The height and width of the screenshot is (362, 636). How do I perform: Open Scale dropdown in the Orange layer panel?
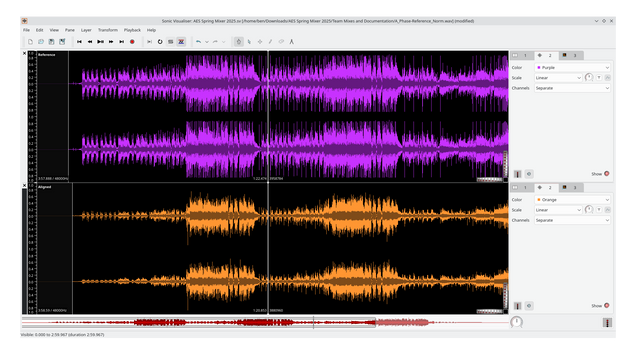(x=558, y=210)
